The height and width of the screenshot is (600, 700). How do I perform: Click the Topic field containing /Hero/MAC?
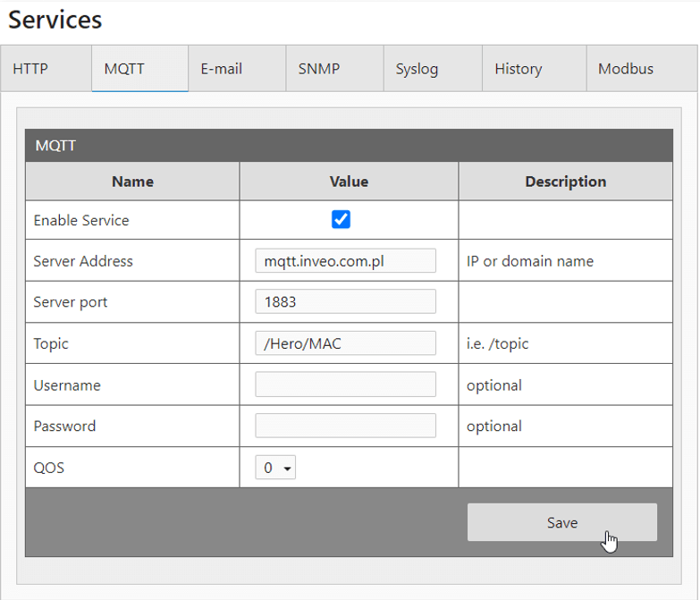click(345, 343)
